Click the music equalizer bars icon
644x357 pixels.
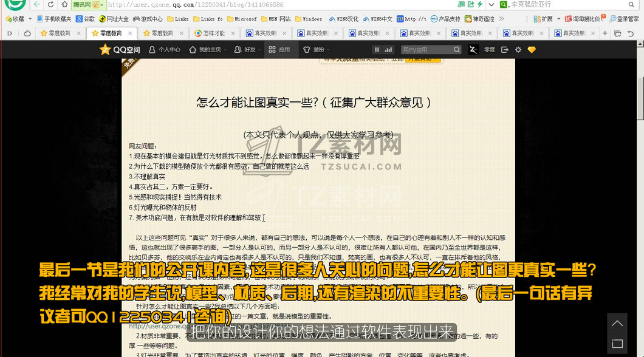388,50
